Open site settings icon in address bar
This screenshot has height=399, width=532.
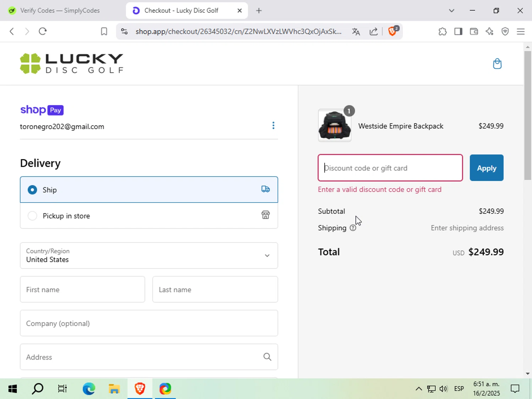pos(124,32)
